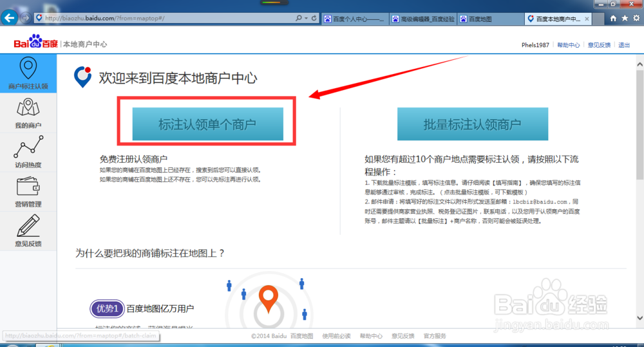Click the map pin logo beside welcome title
The image size is (644, 347).
(x=82, y=77)
